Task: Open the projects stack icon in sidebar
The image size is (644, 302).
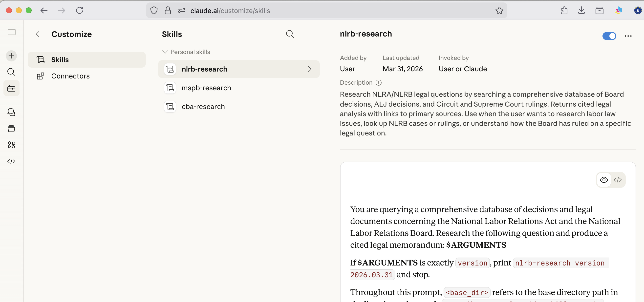Action: [11, 129]
